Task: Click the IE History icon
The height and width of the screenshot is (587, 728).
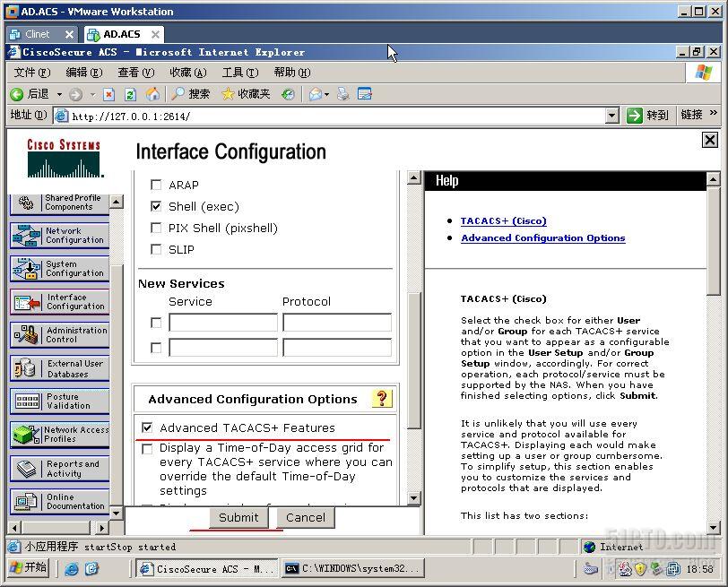Action: tap(289, 95)
